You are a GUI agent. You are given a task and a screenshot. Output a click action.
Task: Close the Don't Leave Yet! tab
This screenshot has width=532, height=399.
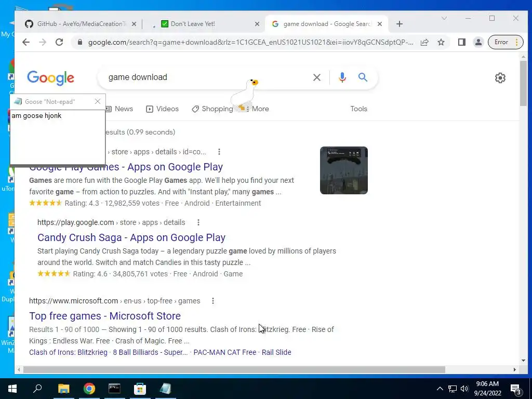257,24
